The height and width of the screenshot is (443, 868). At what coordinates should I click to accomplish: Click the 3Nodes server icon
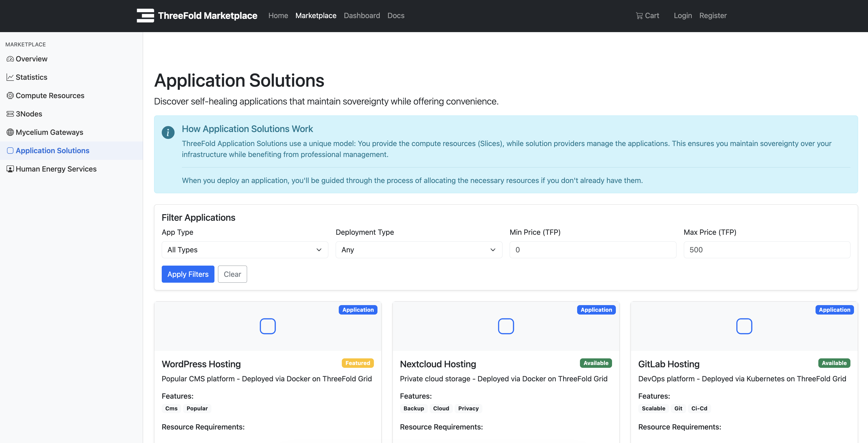pos(10,114)
